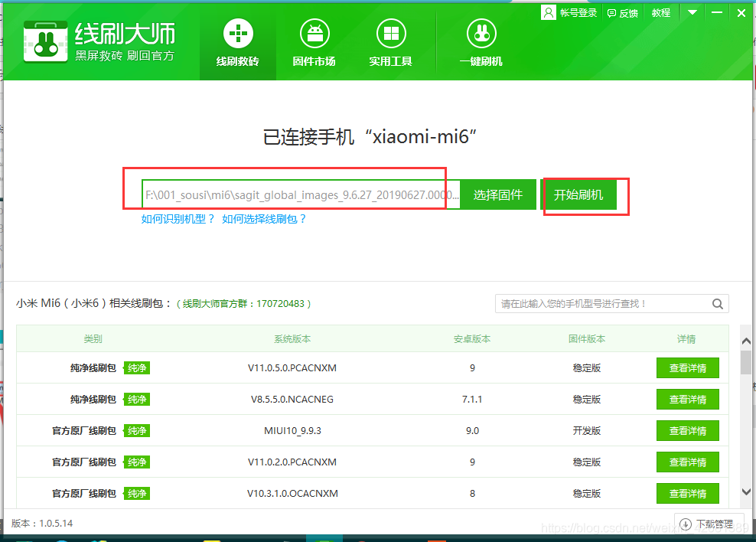Click the 版本：1.0.5.14 version label
Viewport: 756px width, 542px height.
(x=42, y=523)
